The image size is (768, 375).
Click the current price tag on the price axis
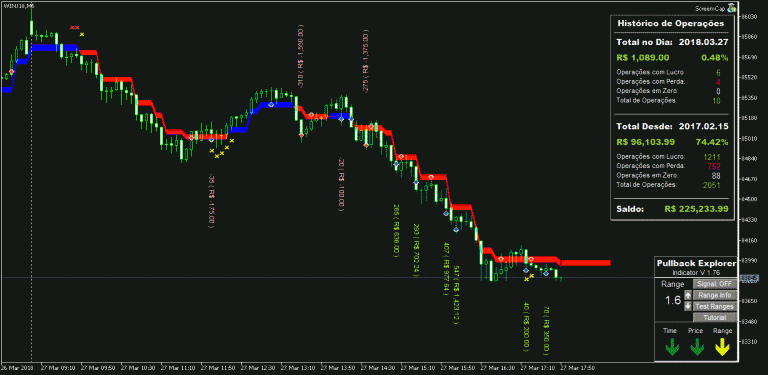tap(749, 278)
